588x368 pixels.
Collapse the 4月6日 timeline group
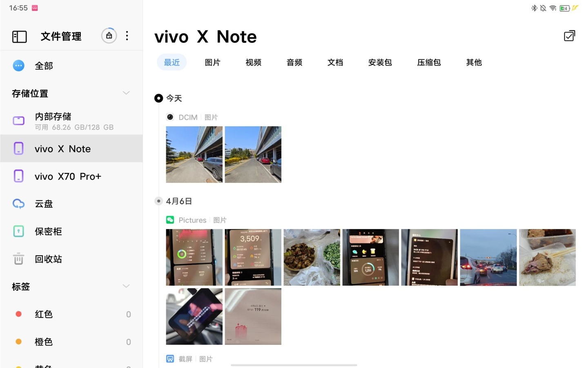(158, 201)
